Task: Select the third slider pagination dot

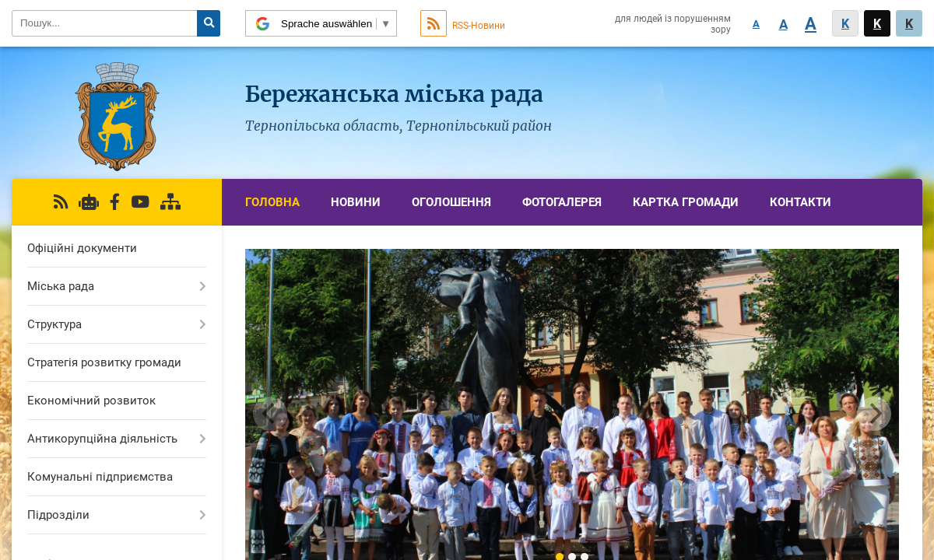Action: (585, 557)
